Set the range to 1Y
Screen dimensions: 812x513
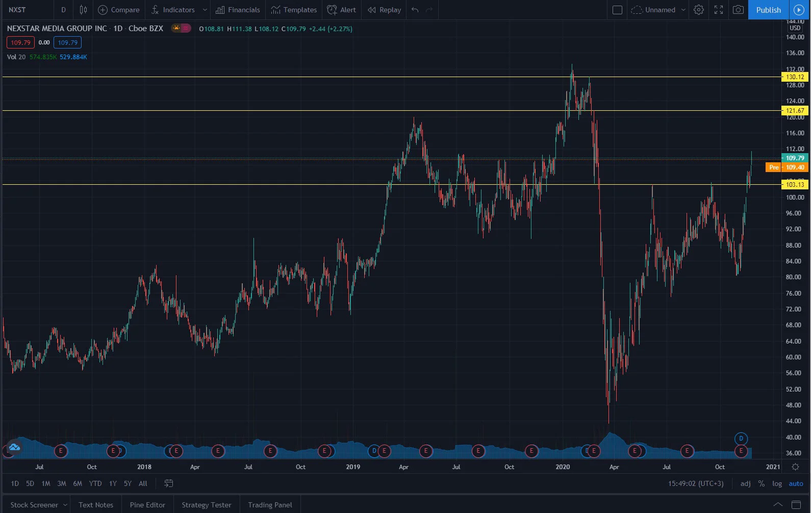[113, 483]
